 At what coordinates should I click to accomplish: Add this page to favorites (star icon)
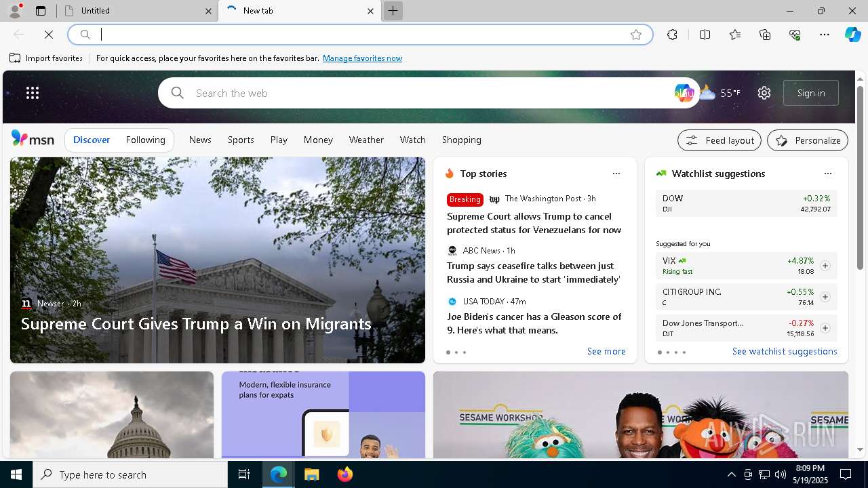pyautogui.click(x=636, y=35)
